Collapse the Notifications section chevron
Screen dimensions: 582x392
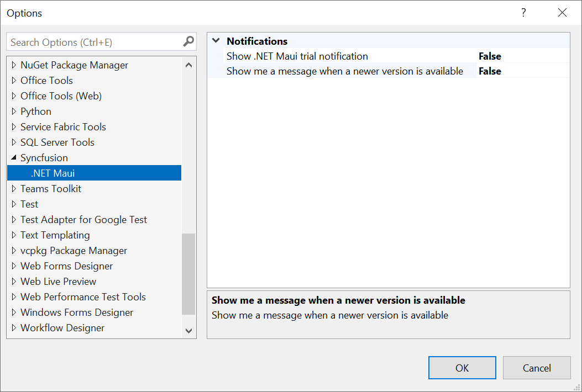point(216,41)
